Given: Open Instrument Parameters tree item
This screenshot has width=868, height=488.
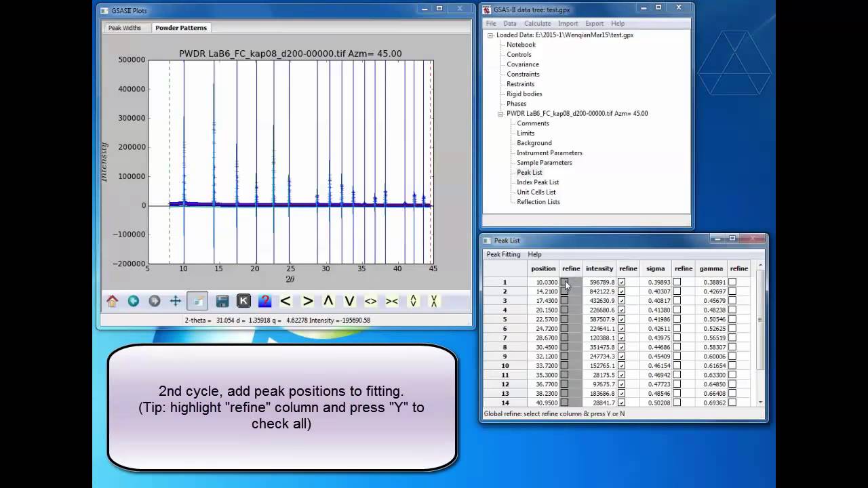Looking at the screenshot, I should (550, 153).
